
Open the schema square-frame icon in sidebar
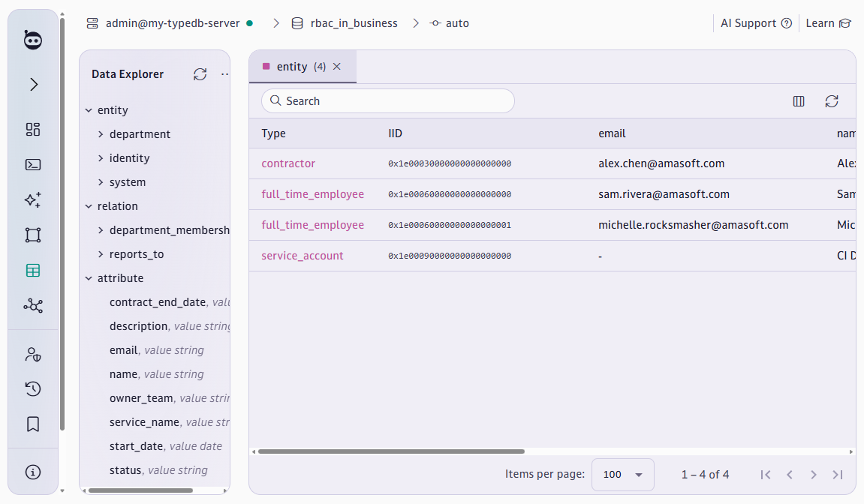click(x=33, y=235)
